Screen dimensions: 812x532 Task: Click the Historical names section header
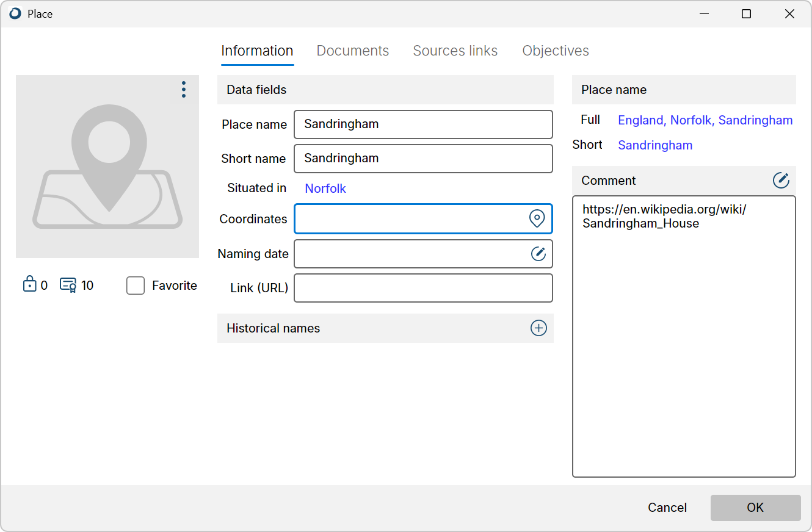coord(385,328)
